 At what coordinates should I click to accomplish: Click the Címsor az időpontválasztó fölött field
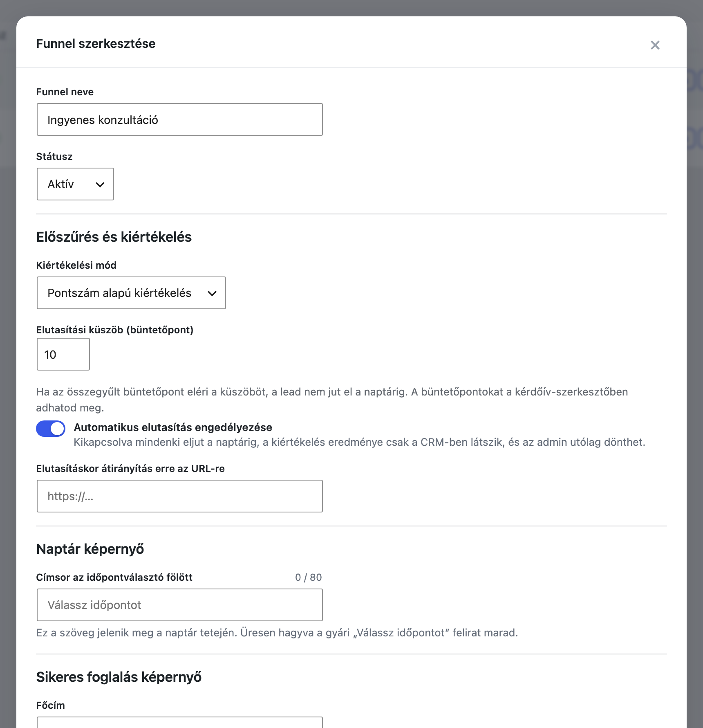pos(180,605)
